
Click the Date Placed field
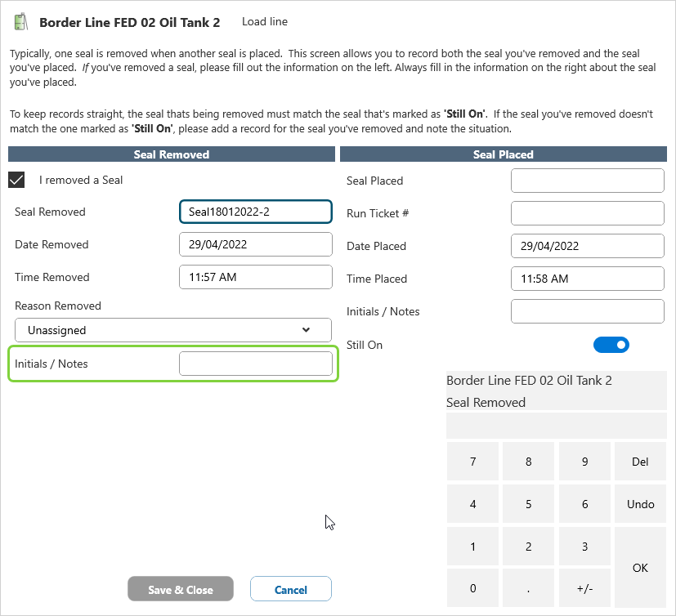[x=587, y=246]
